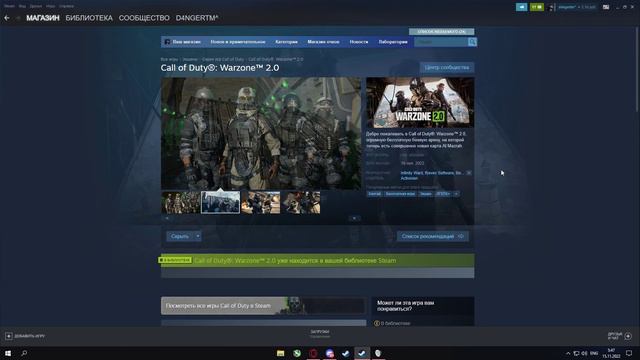This screenshot has width=640, height=360.
Task: Expand the dropdown arrow beside Скрыть
Action: [198, 236]
